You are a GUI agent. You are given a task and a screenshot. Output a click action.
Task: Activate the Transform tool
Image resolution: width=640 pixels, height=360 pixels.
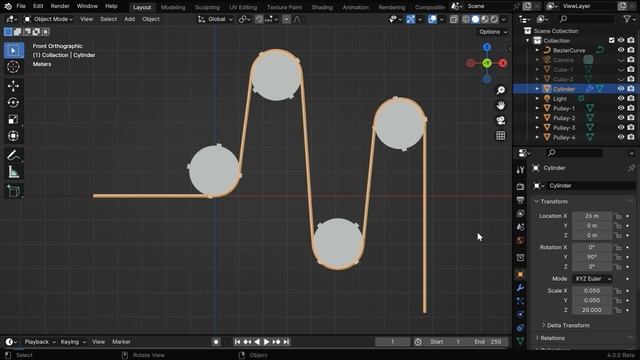tap(13, 136)
